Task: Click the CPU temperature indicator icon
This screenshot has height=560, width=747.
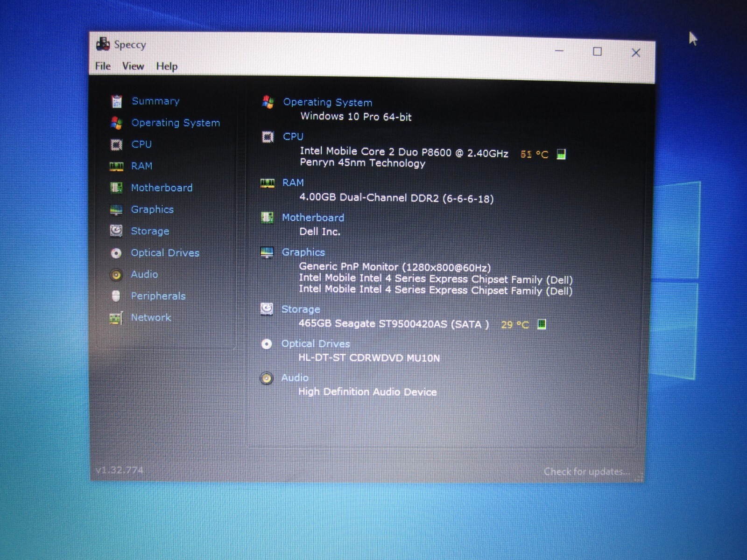Action: click(x=561, y=154)
